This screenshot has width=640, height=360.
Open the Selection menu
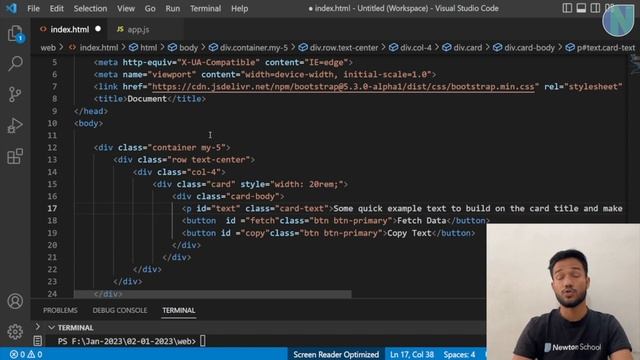point(90,9)
